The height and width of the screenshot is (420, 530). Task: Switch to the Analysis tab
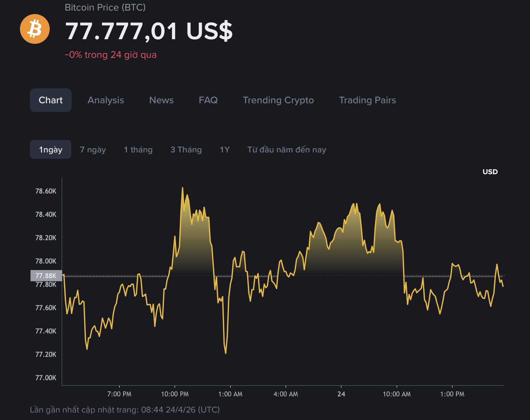coord(106,100)
